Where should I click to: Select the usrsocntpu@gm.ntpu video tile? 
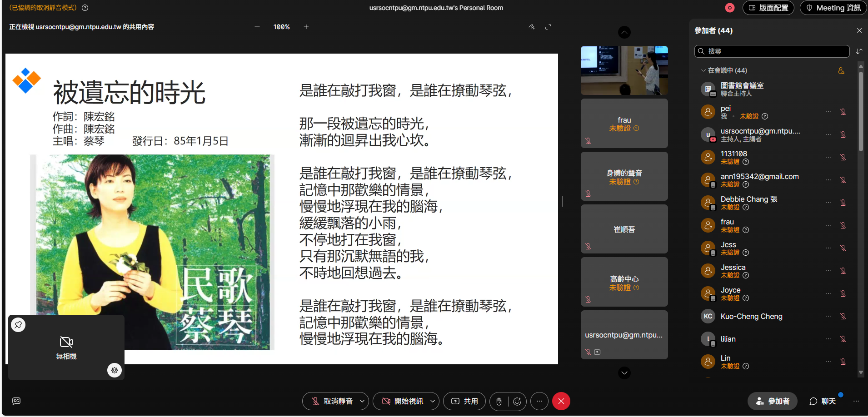click(x=624, y=335)
